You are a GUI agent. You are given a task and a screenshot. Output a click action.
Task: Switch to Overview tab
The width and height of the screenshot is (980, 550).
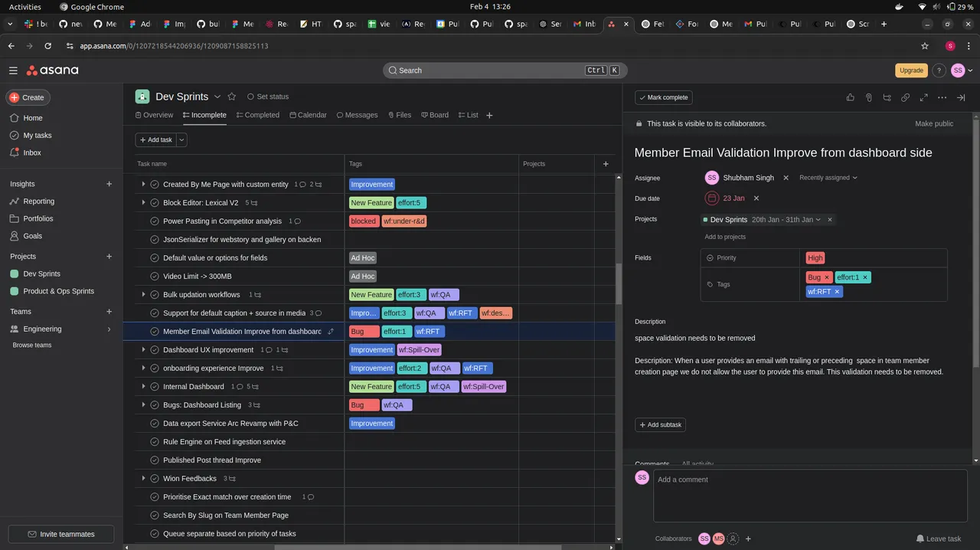click(154, 115)
